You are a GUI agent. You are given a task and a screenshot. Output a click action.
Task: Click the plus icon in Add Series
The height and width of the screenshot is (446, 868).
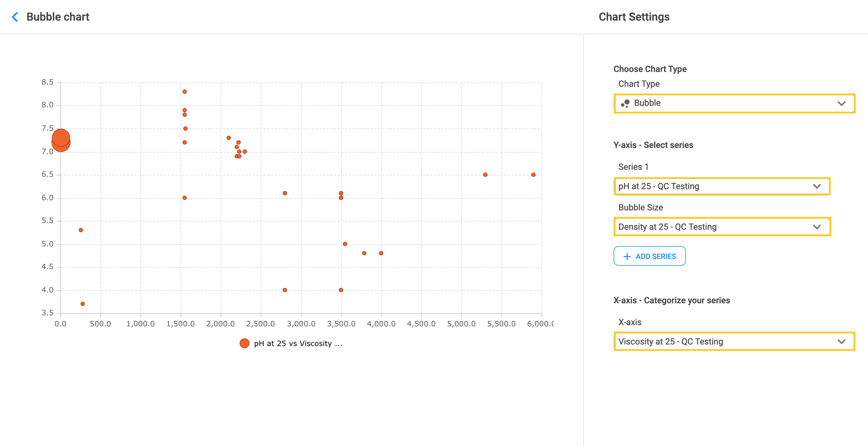click(627, 257)
